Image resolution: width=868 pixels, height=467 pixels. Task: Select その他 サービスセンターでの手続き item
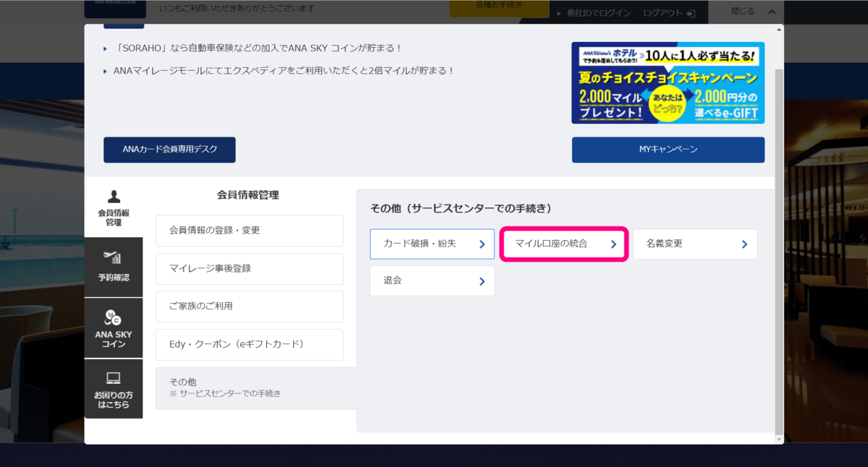[256, 388]
